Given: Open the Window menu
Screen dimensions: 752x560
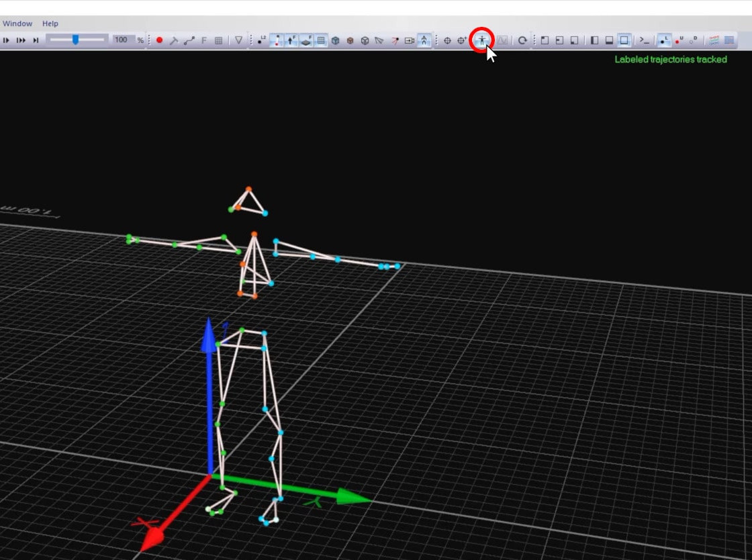Looking at the screenshot, I should [x=17, y=24].
